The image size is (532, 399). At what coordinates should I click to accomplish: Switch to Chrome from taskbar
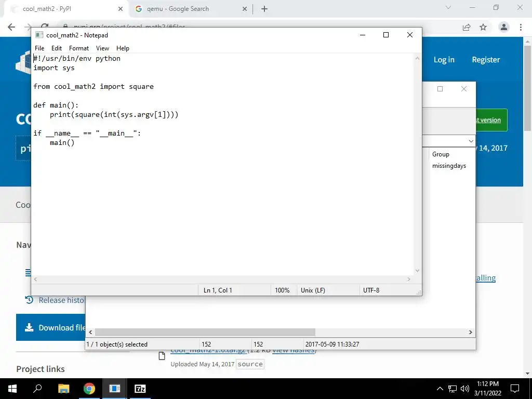89,389
